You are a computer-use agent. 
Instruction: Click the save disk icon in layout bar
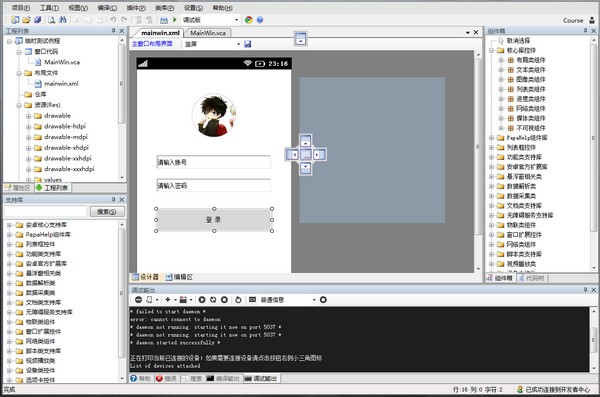(248, 44)
